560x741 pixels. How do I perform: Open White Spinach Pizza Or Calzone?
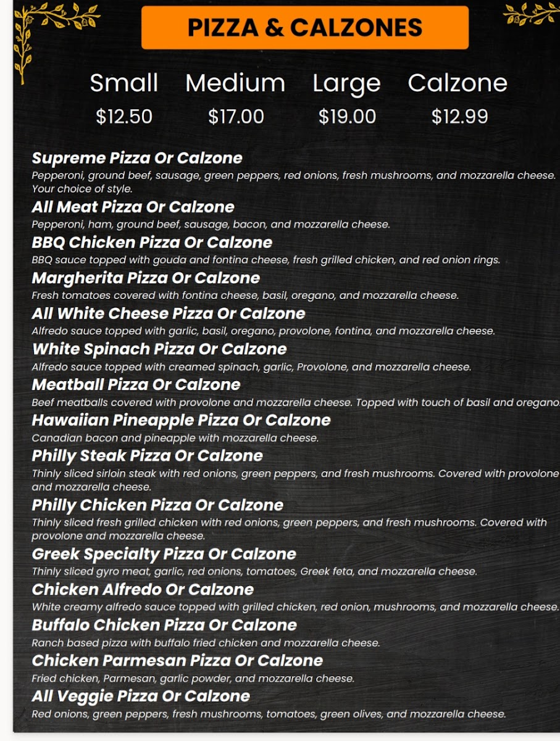tap(159, 349)
